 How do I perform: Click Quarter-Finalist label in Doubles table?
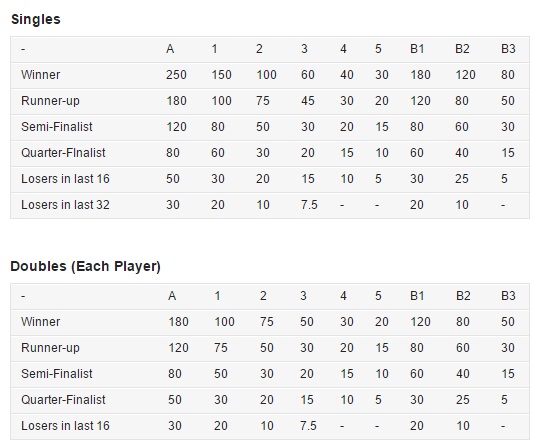point(63,400)
